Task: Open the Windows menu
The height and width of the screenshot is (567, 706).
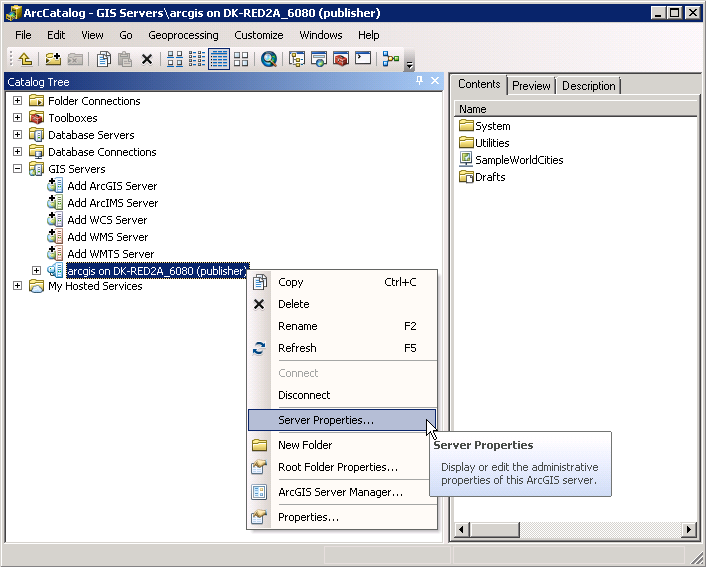Action: click(321, 35)
